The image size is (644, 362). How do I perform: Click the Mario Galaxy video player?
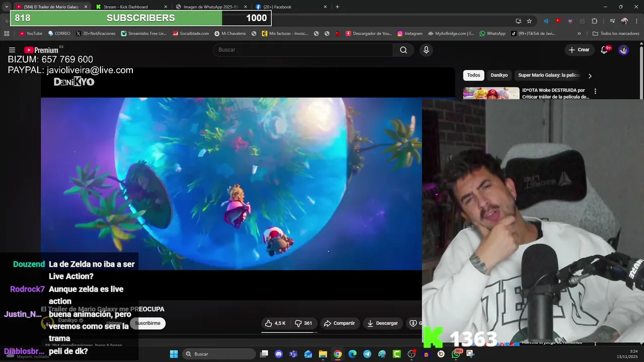pyautogui.click(x=231, y=184)
